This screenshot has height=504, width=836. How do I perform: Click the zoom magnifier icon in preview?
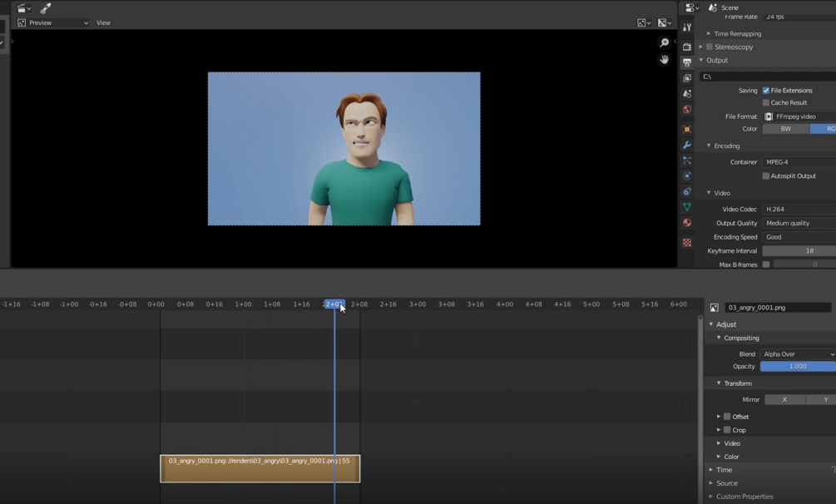664,42
